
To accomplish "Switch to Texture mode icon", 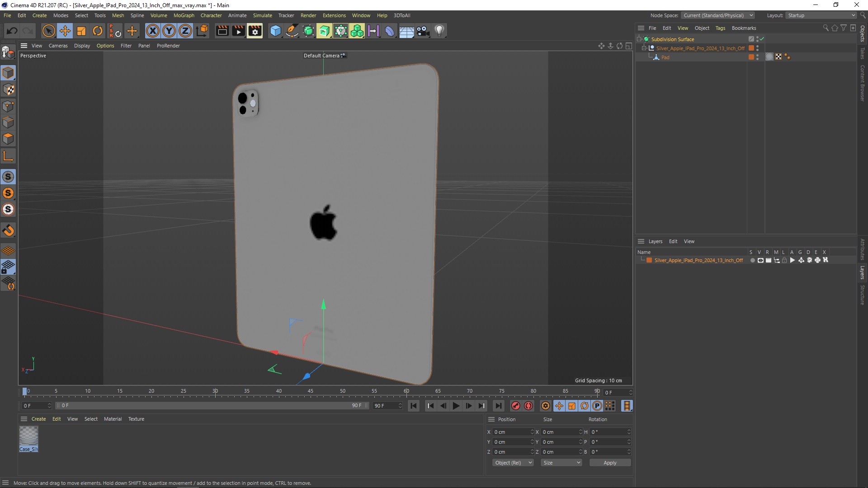I will point(8,89).
